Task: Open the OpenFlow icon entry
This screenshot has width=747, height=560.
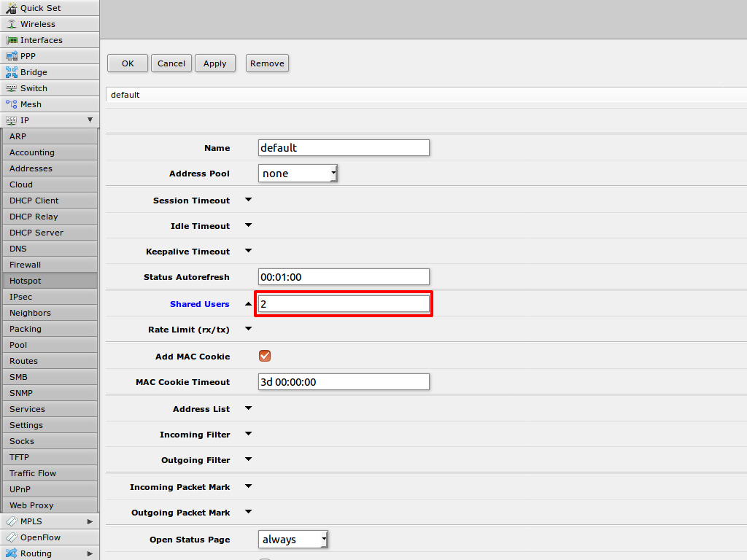Action: pos(12,537)
